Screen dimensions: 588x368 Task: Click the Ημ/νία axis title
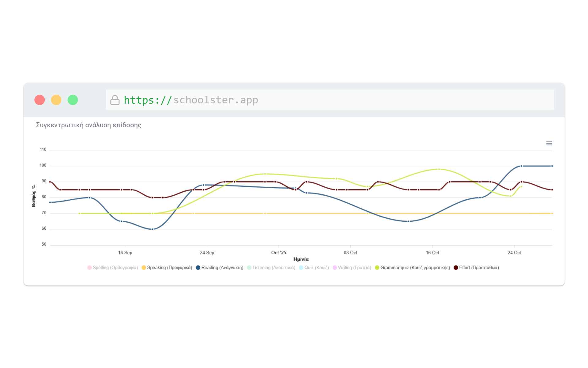point(301,259)
